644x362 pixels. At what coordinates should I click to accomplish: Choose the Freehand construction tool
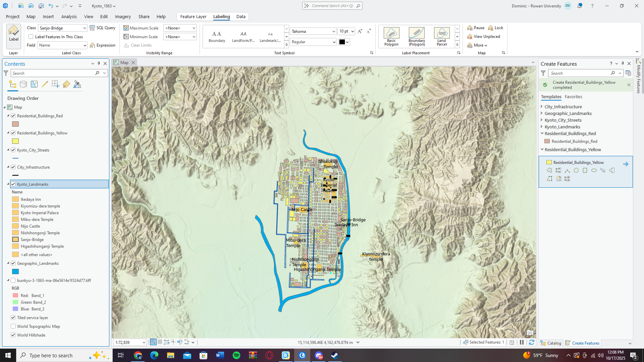(603, 170)
